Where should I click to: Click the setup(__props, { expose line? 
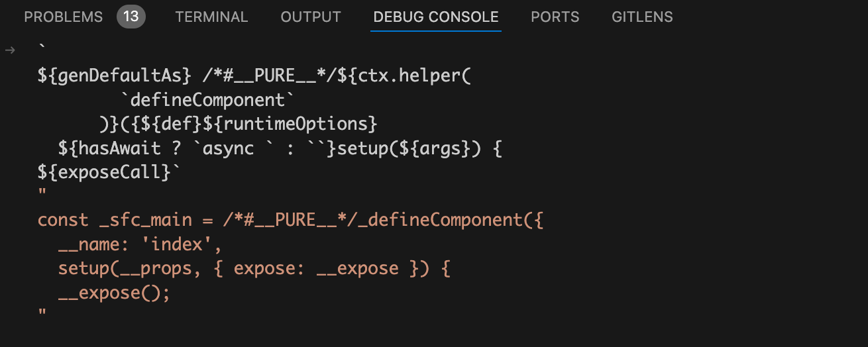(x=254, y=268)
